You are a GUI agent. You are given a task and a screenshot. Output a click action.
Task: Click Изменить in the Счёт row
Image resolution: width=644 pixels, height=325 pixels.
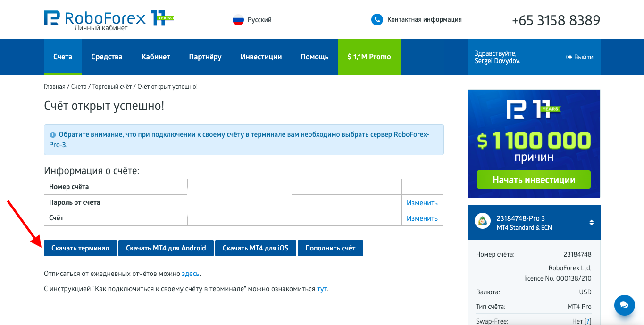click(x=422, y=218)
